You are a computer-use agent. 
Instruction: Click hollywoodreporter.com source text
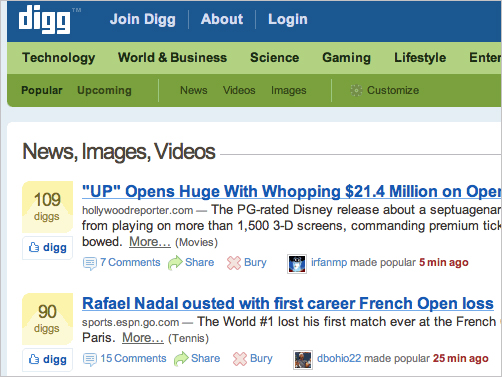point(138,210)
